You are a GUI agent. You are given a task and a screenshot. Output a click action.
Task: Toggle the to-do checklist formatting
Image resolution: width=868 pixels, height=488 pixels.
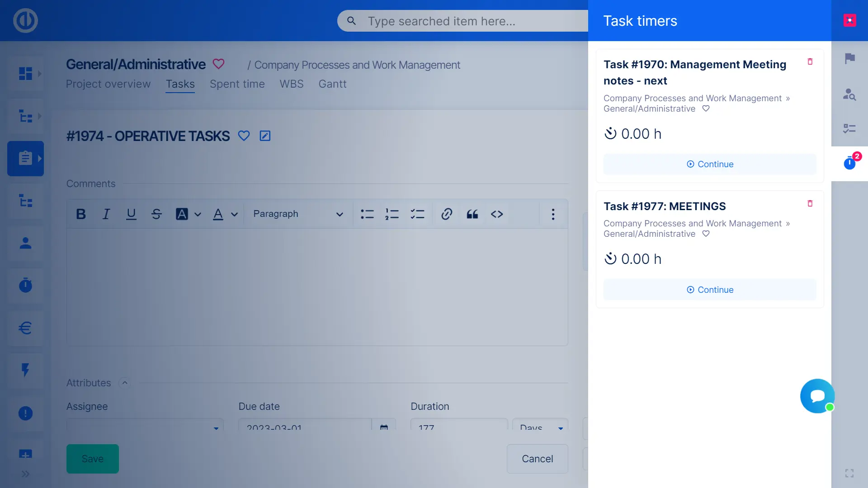pos(417,214)
